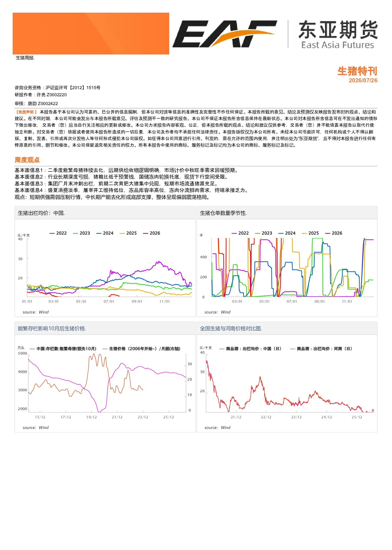The height and width of the screenshot is (550, 392).
Task: Click the source Wind note under 能繁存栏 chart
Action: point(36,428)
